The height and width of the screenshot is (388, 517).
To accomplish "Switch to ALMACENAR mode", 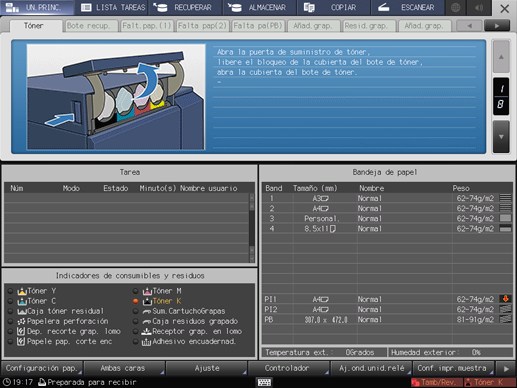I will click(260, 7).
